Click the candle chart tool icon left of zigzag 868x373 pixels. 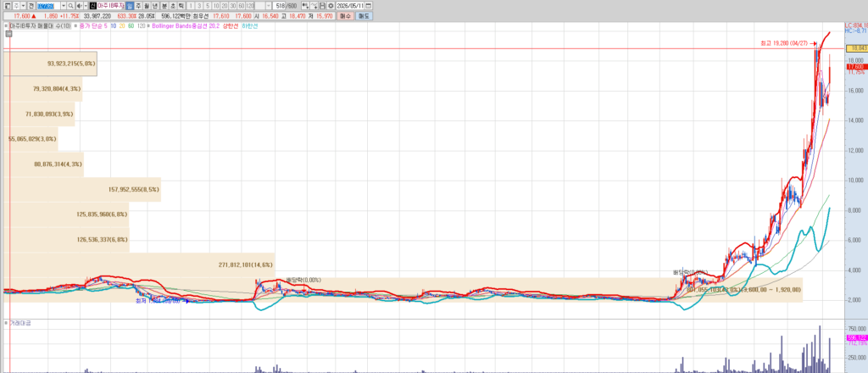(x=305, y=6)
